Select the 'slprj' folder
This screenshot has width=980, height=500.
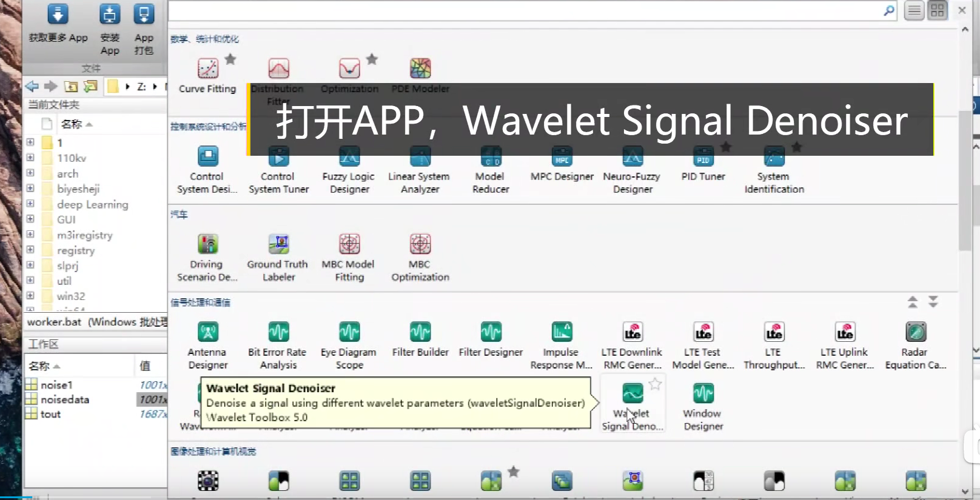click(x=67, y=265)
